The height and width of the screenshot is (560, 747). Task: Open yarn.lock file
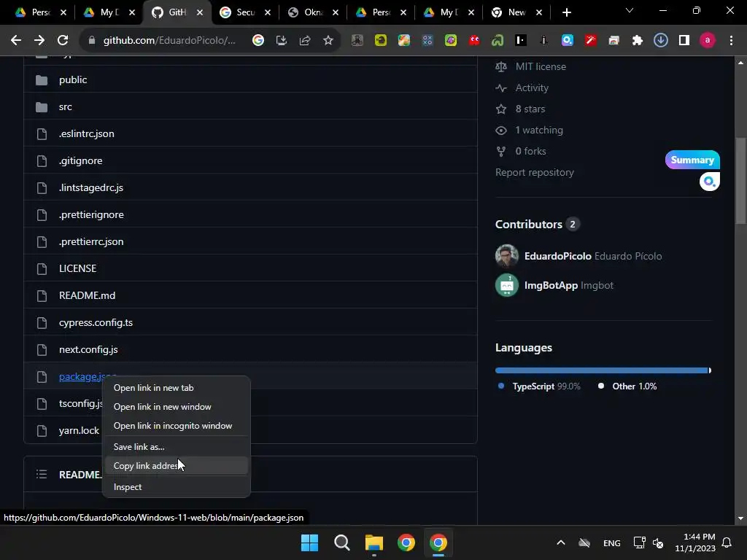79,430
